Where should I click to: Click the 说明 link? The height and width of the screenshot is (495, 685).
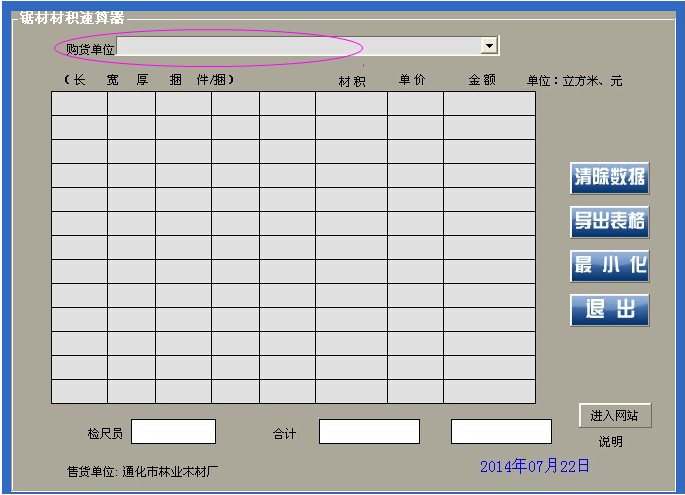[x=610, y=442]
